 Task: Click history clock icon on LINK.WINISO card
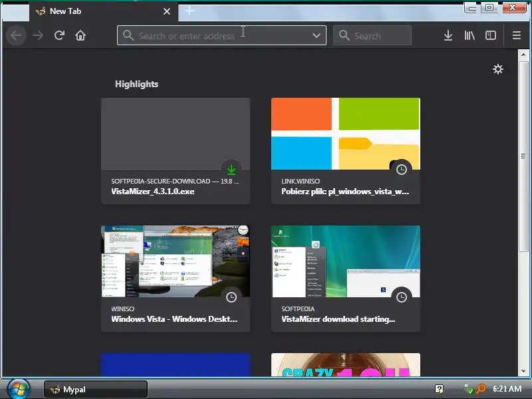pyautogui.click(x=402, y=170)
